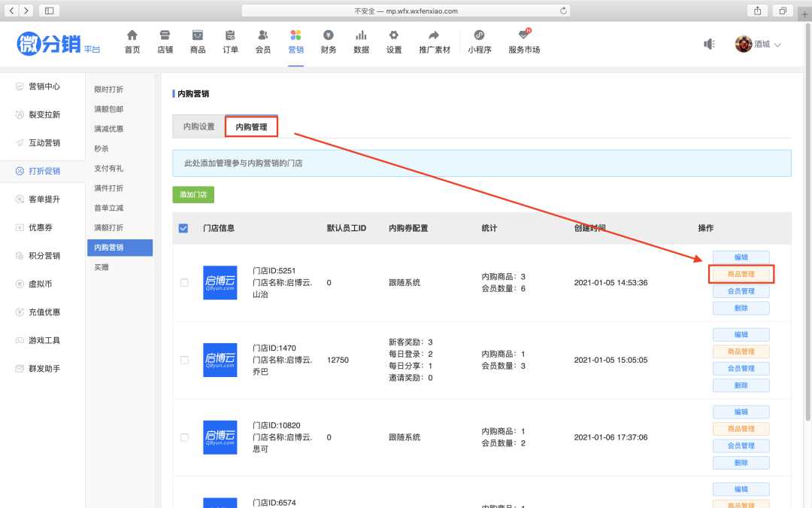Click 商品管理 for store ID 1470

coord(741,351)
